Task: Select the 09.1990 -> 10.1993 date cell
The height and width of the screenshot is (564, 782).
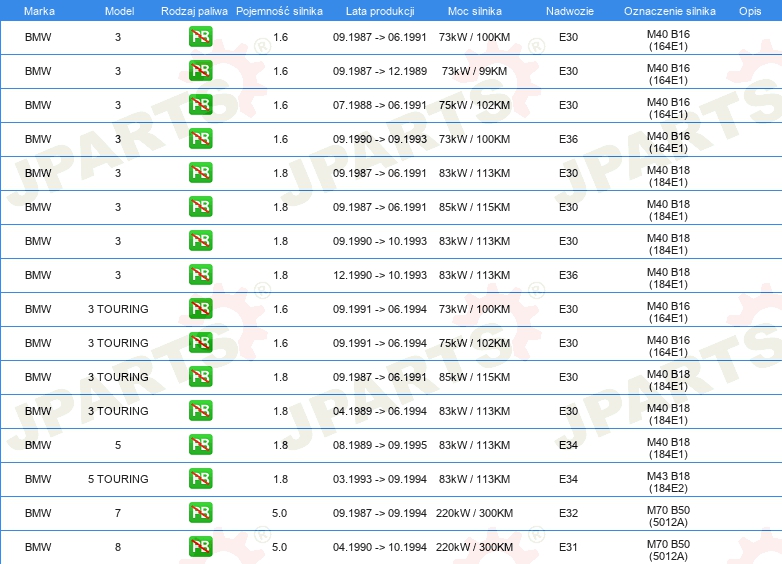Action: tap(380, 241)
